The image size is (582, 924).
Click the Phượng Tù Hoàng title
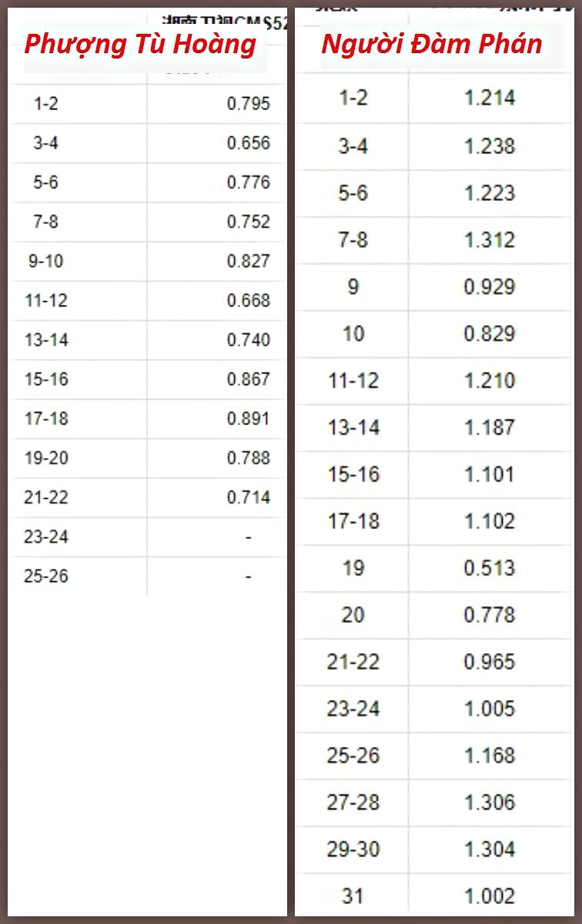coord(140,45)
